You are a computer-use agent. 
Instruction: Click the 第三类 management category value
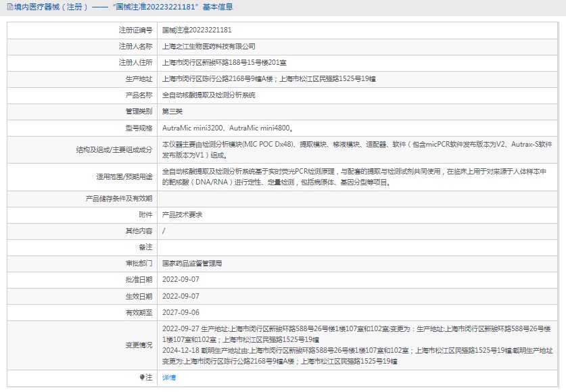[x=172, y=112]
